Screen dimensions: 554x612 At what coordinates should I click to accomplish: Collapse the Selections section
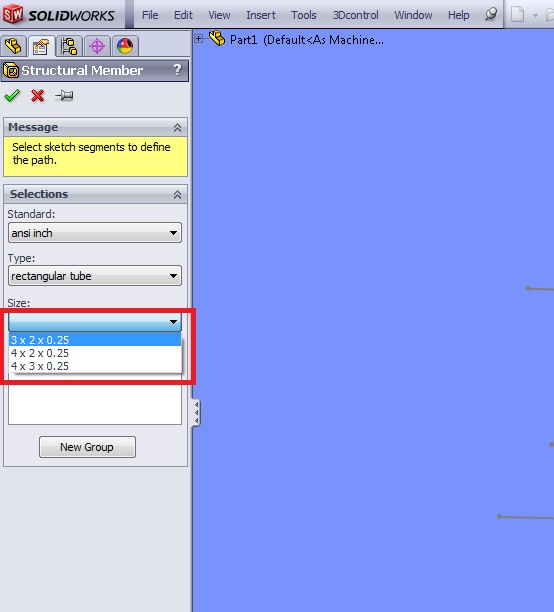point(177,194)
